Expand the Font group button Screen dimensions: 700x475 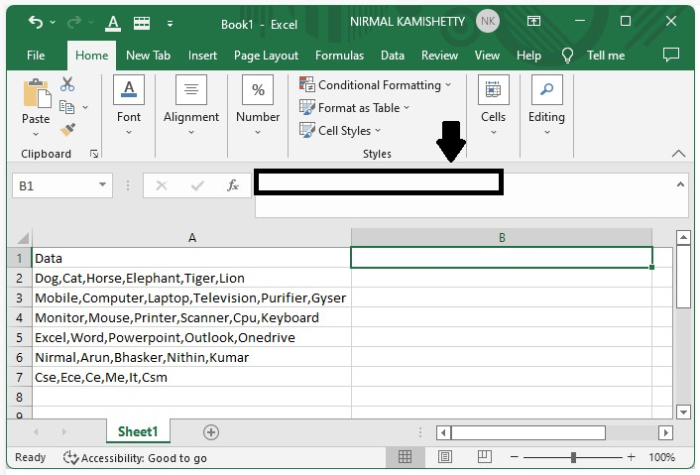(x=129, y=106)
